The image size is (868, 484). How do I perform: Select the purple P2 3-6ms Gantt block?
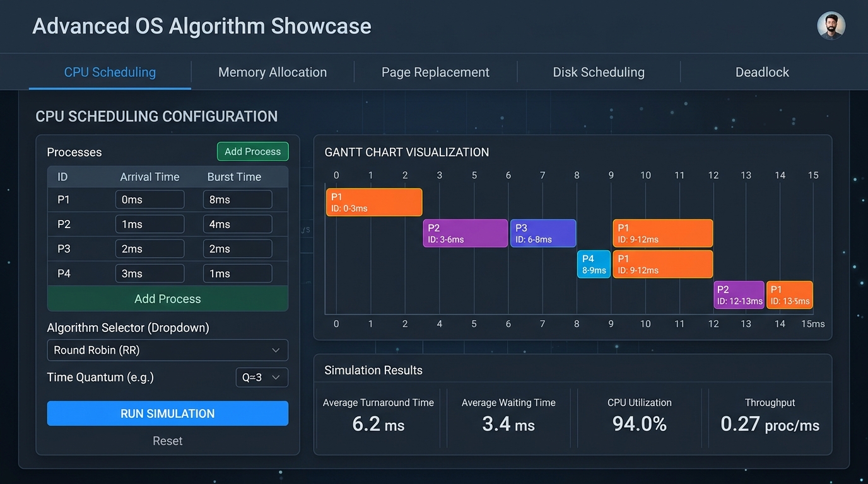[x=466, y=233]
